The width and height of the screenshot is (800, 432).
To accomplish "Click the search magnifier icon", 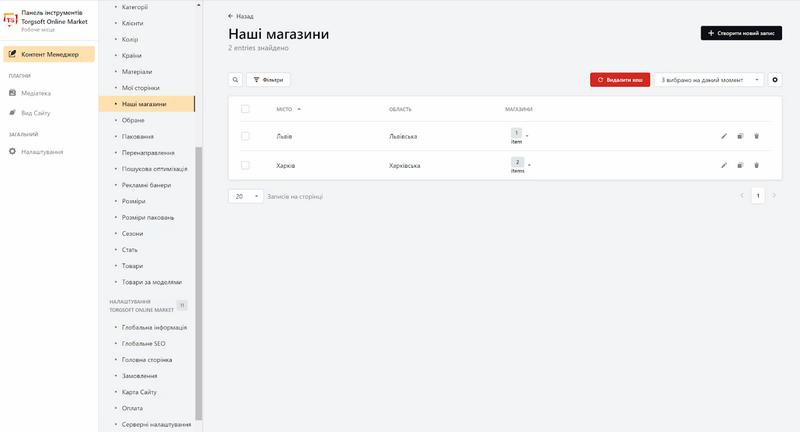I will pyautogui.click(x=235, y=80).
